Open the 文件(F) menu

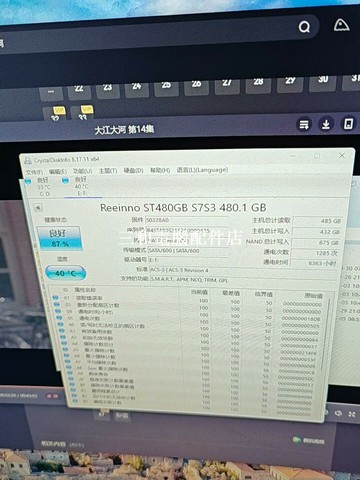tap(35, 172)
